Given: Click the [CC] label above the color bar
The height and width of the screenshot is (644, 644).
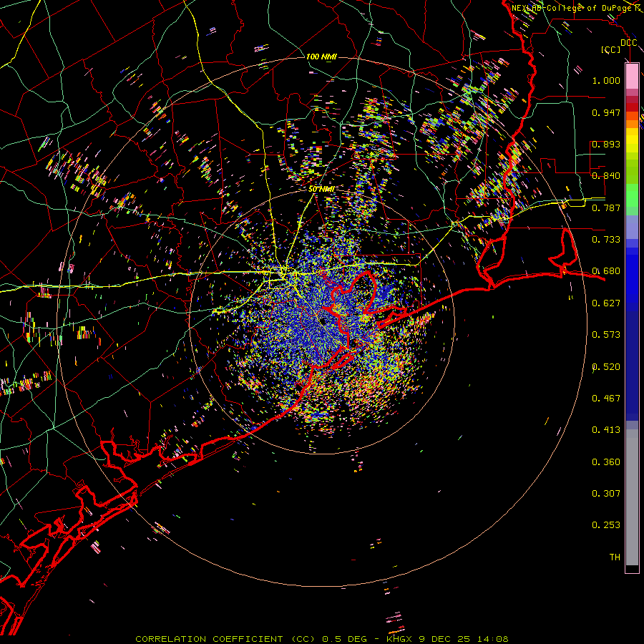Looking at the screenshot, I should click(x=611, y=49).
